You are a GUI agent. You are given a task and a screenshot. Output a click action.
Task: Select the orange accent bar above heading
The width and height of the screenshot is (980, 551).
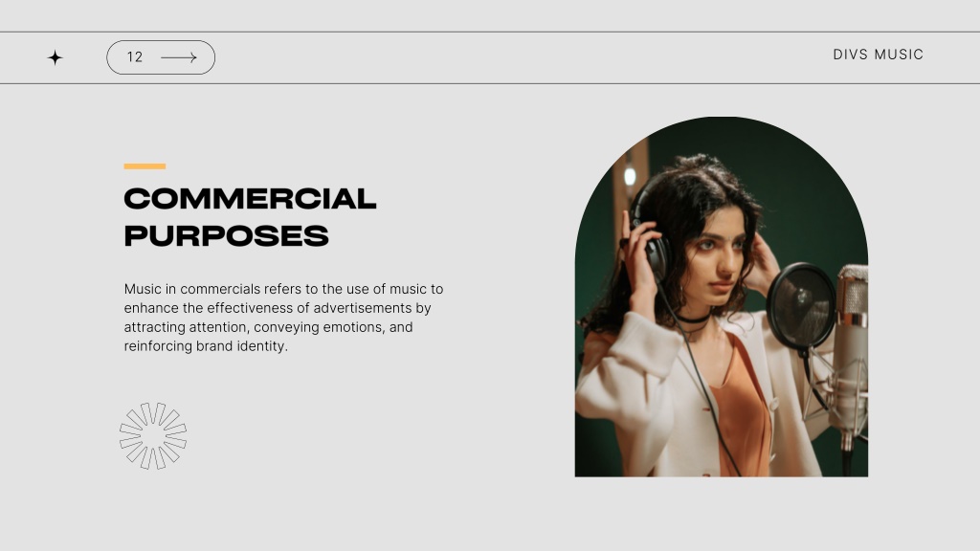(x=145, y=166)
